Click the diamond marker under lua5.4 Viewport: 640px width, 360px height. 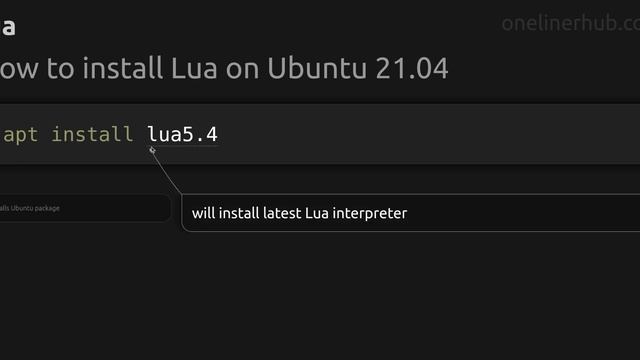pyautogui.click(x=152, y=150)
